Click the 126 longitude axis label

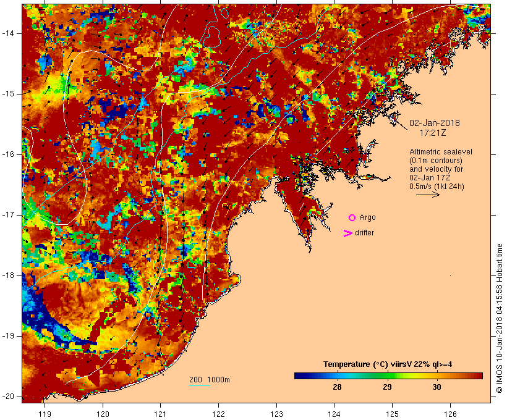(x=450, y=414)
